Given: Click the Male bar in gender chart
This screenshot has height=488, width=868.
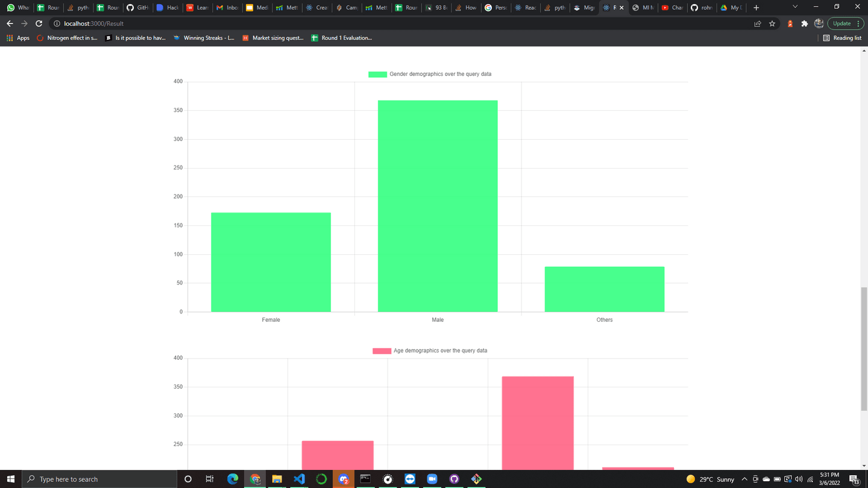Looking at the screenshot, I should (438, 206).
